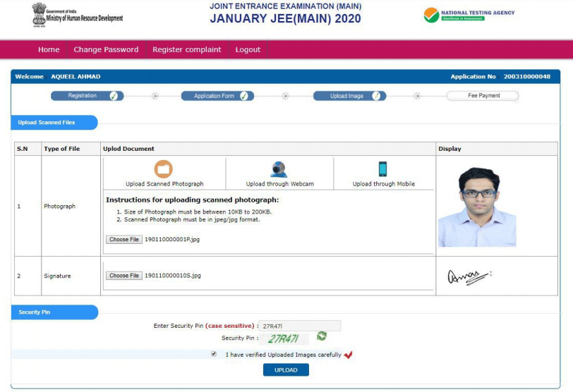573x392 pixels.
Task: Click Choose File for the Photograph row
Action: point(124,240)
